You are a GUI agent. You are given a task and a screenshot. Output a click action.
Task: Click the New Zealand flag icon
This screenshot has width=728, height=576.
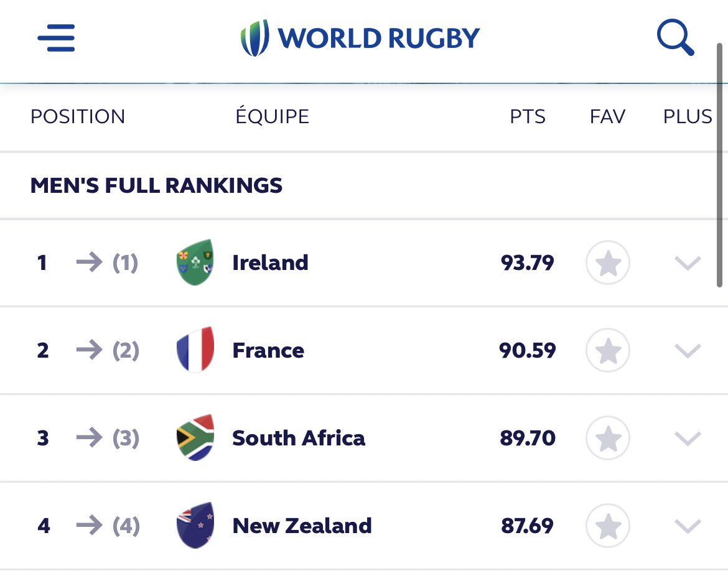pyautogui.click(x=195, y=526)
